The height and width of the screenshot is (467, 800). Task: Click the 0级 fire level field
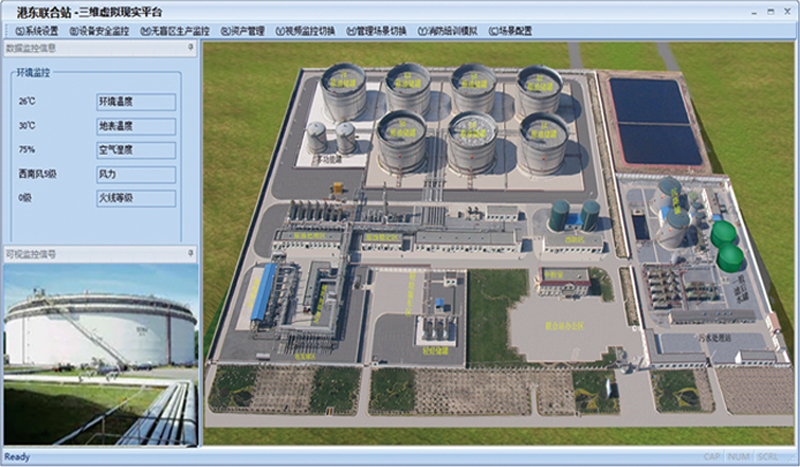click(x=135, y=198)
